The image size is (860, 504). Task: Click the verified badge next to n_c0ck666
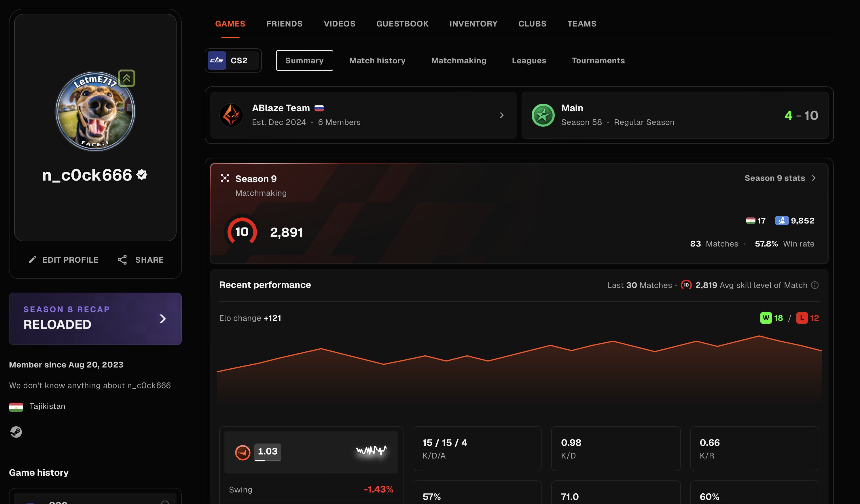click(x=142, y=175)
